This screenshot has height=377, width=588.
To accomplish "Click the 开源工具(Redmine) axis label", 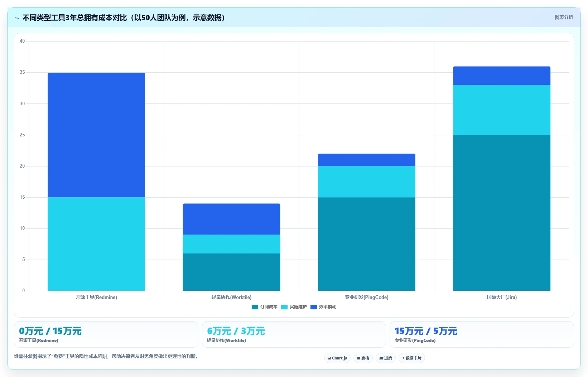I will pos(96,297).
